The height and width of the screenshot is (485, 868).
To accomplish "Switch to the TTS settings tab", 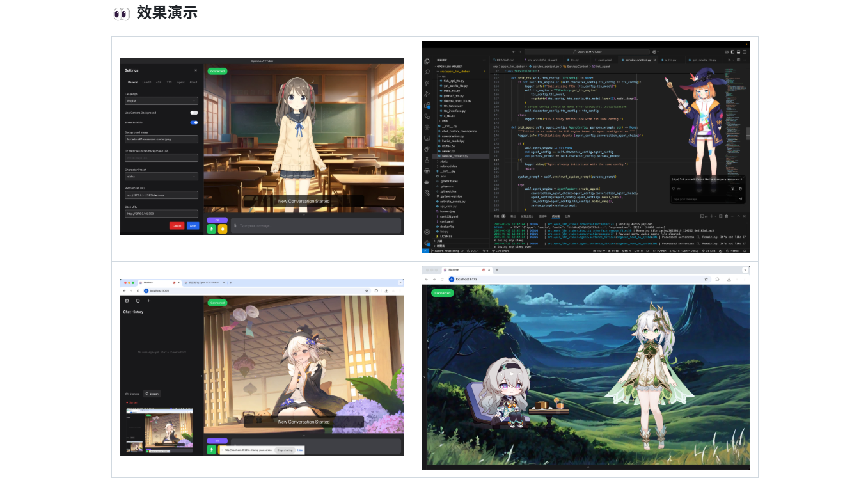I will pos(170,82).
